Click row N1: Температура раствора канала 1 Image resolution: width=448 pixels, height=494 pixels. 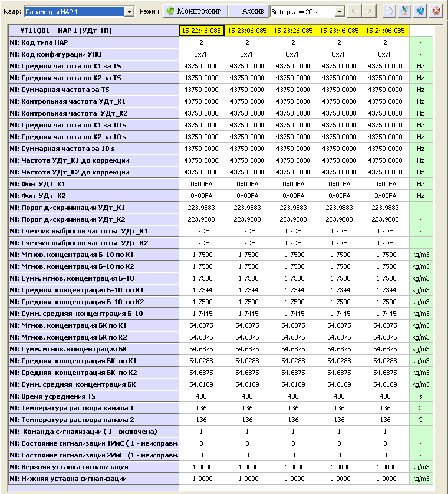coord(94,408)
